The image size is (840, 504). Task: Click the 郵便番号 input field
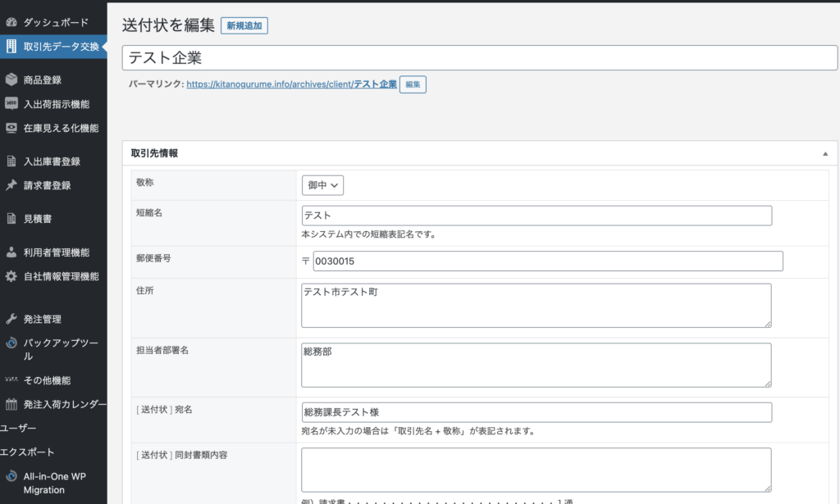[547, 261]
